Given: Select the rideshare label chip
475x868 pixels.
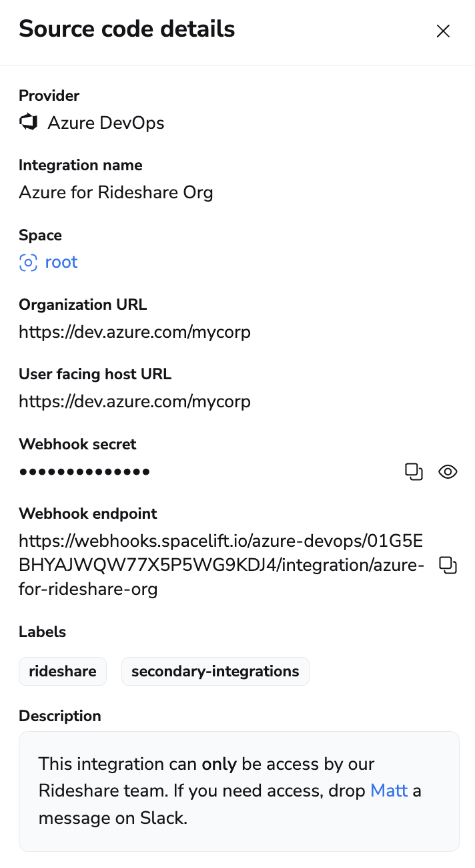Looking at the screenshot, I should coord(62,671).
